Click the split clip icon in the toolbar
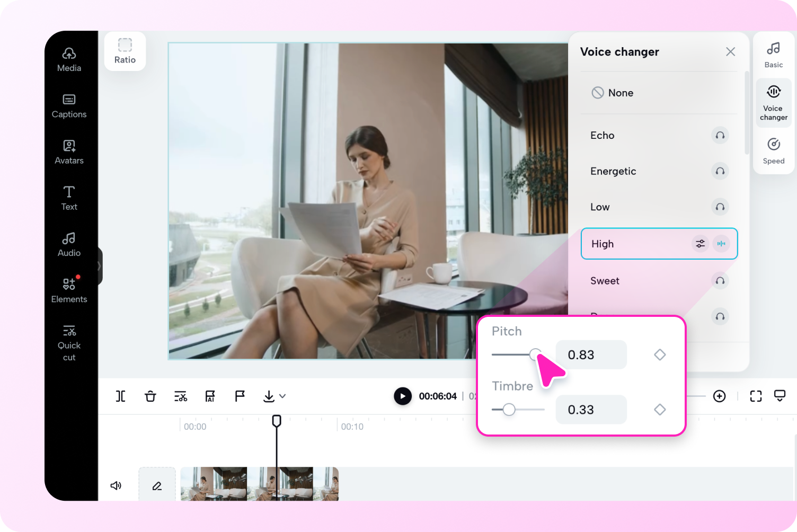797x532 pixels. click(120, 396)
